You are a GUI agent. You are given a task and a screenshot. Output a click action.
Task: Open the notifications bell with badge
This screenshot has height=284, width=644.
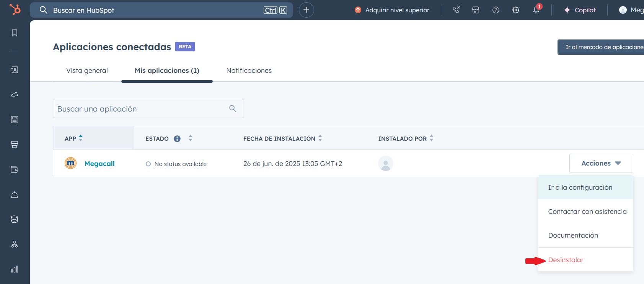(x=536, y=10)
